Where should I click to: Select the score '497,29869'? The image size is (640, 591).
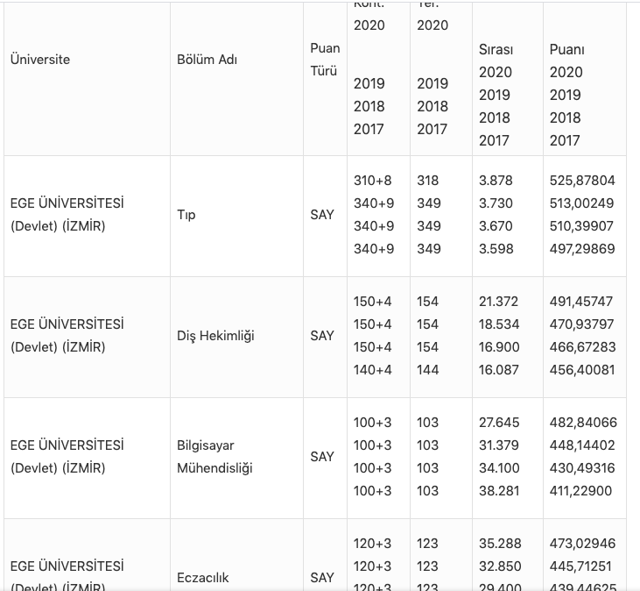tap(582, 249)
